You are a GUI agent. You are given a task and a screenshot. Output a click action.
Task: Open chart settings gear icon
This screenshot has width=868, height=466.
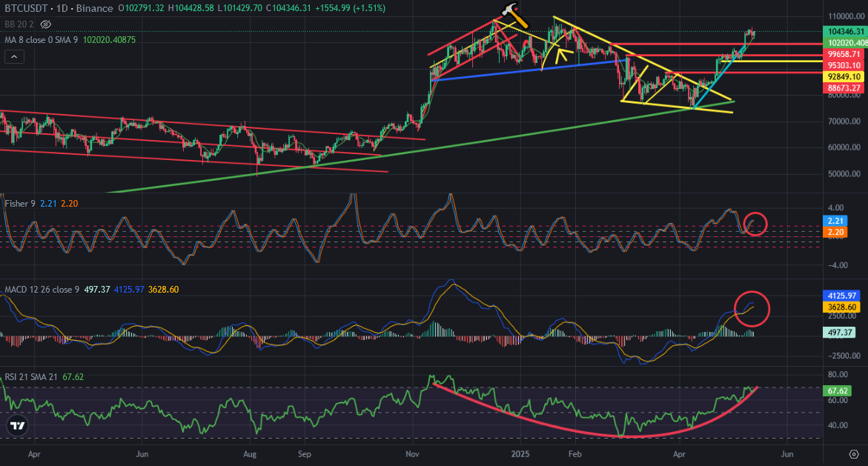[x=854, y=454]
